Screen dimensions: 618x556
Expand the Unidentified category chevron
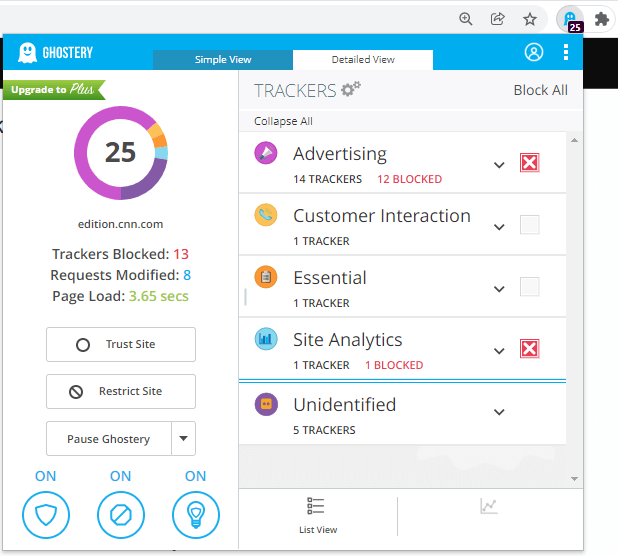499,412
